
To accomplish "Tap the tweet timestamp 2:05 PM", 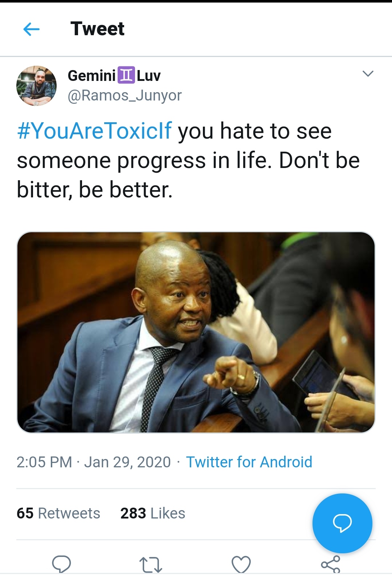I will (44, 462).
